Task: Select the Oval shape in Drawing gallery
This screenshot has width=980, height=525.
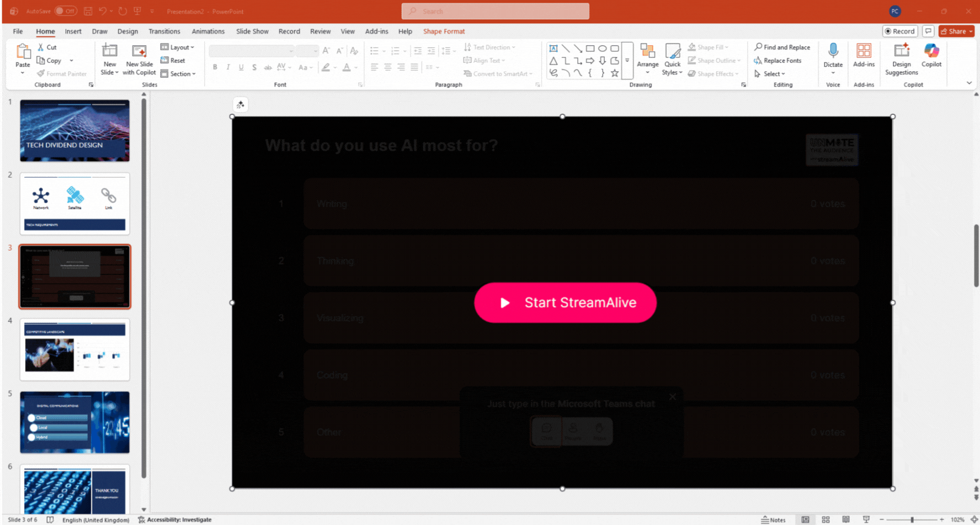Action: click(602, 49)
